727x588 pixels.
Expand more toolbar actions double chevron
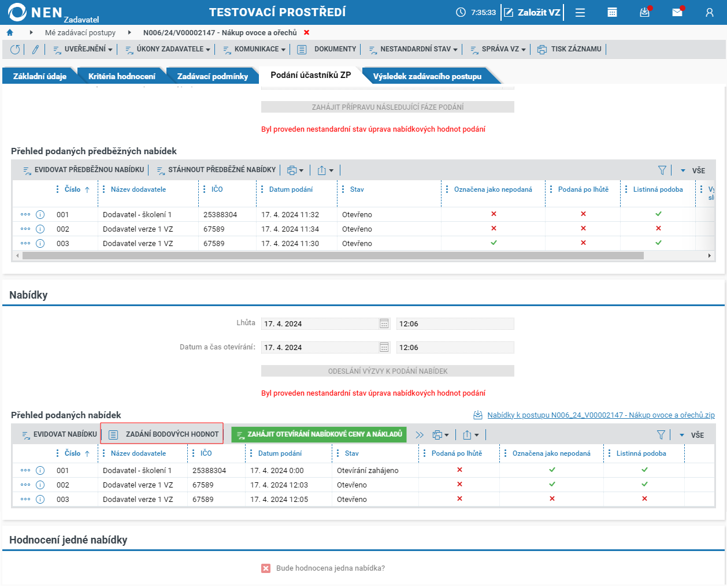(420, 435)
